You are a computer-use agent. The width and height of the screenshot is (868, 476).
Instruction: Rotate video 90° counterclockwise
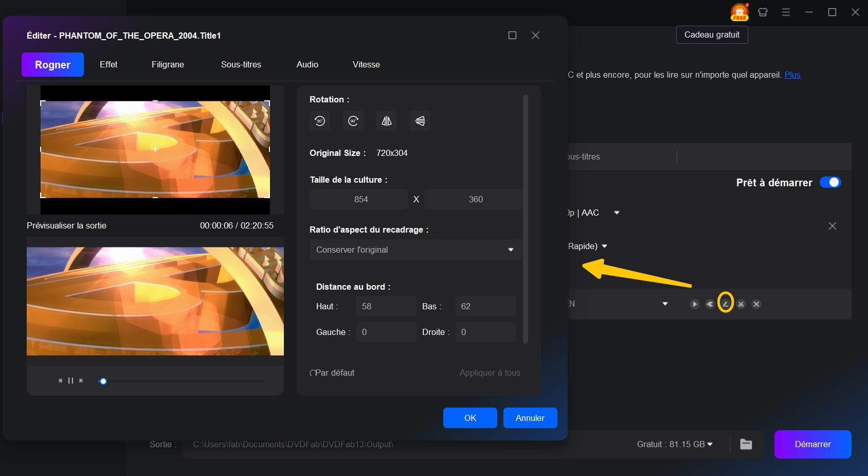click(x=320, y=121)
